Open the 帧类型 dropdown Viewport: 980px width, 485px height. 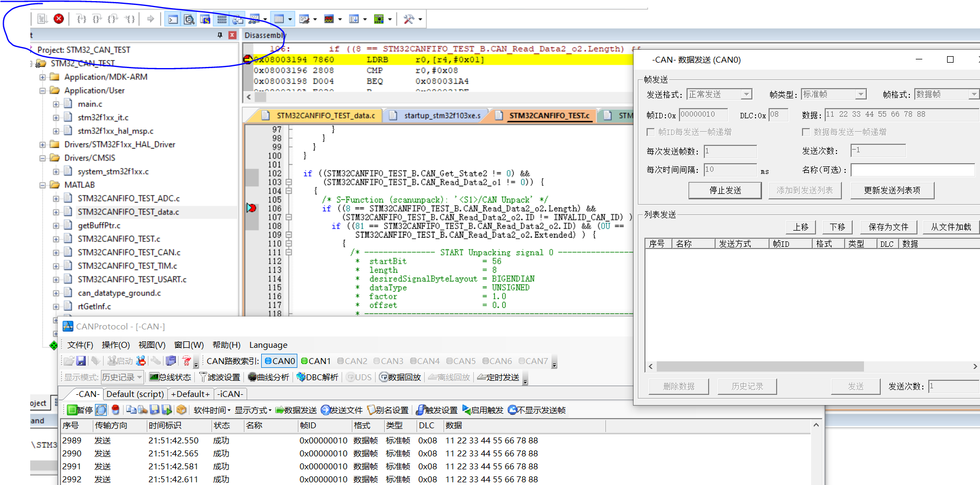pyautogui.click(x=861, y=95)
